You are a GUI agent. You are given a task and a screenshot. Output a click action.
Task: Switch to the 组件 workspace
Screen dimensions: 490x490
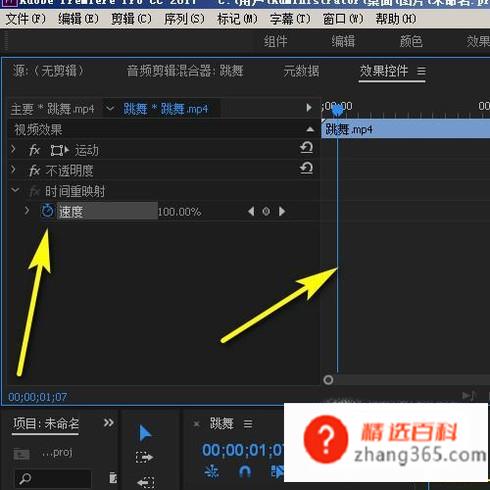coord(276,42)
